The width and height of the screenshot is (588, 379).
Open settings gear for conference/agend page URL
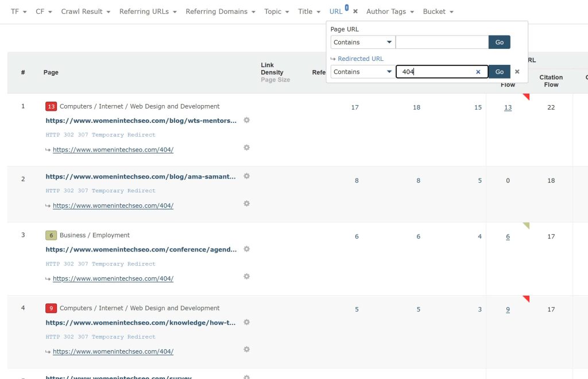click(x=246, y=249)
